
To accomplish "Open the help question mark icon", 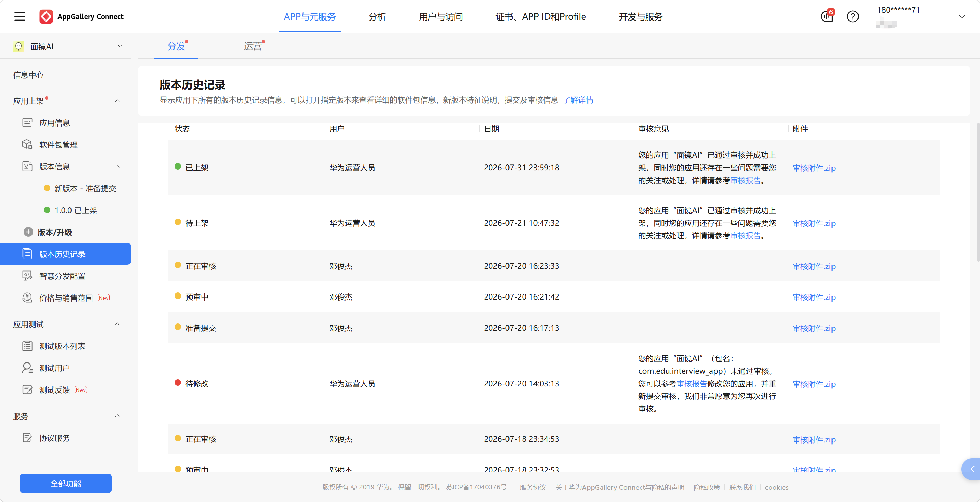I will pos(853,16).
